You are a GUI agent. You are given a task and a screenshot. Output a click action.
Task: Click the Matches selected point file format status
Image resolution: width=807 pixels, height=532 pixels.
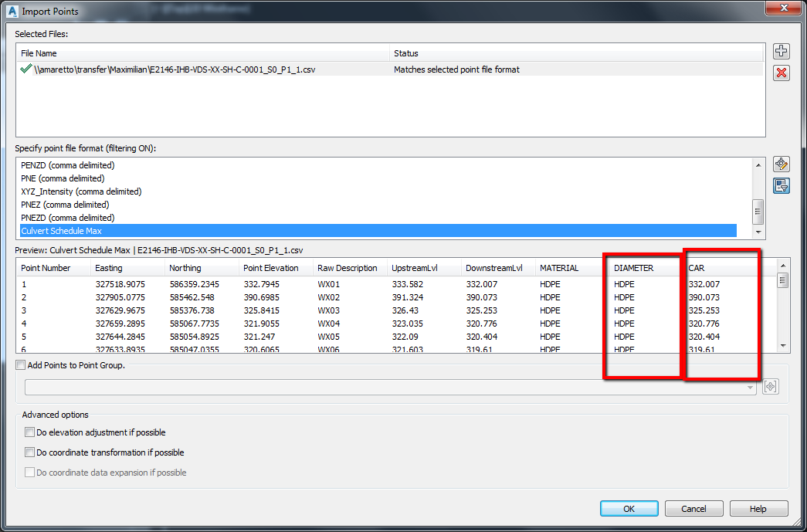[x=456, y=69]
